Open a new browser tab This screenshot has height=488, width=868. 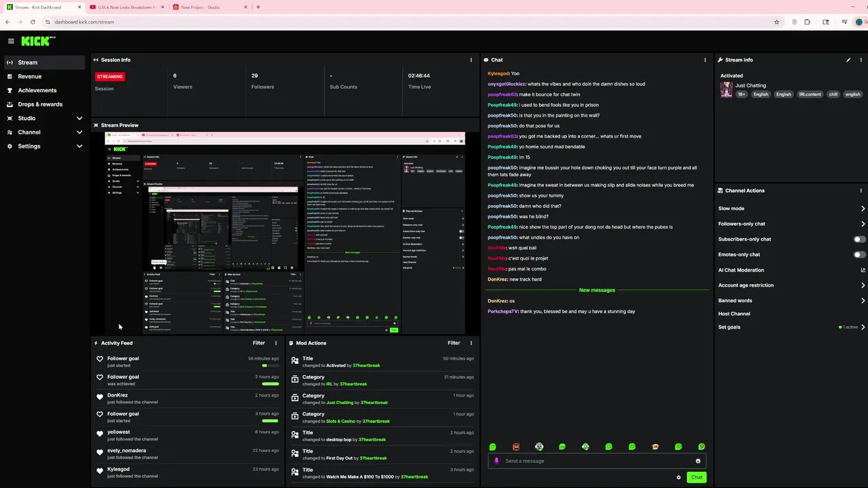pyautogui.click(x=258, y=7)
